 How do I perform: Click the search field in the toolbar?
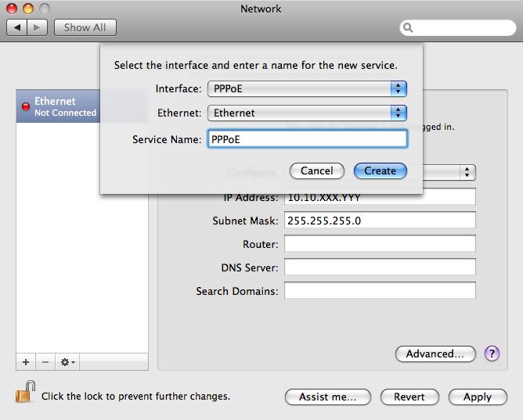point(457,27)
